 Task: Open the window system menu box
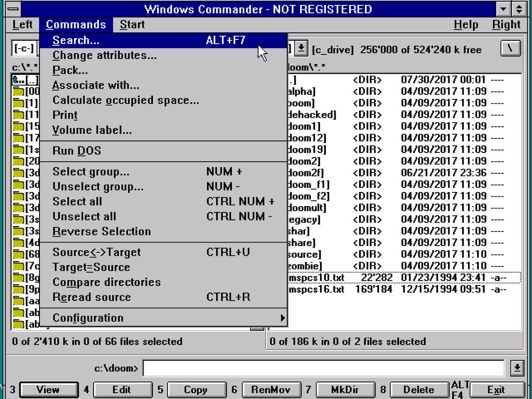click(13, 9)
